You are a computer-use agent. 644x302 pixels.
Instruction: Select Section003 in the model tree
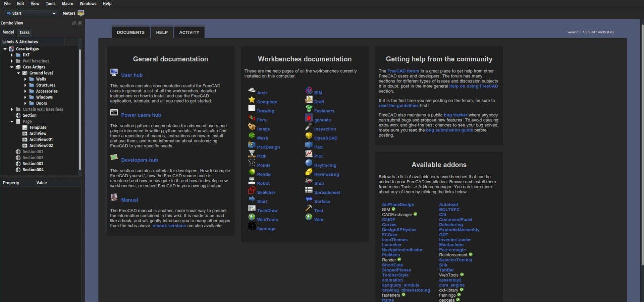coord(33,164)
